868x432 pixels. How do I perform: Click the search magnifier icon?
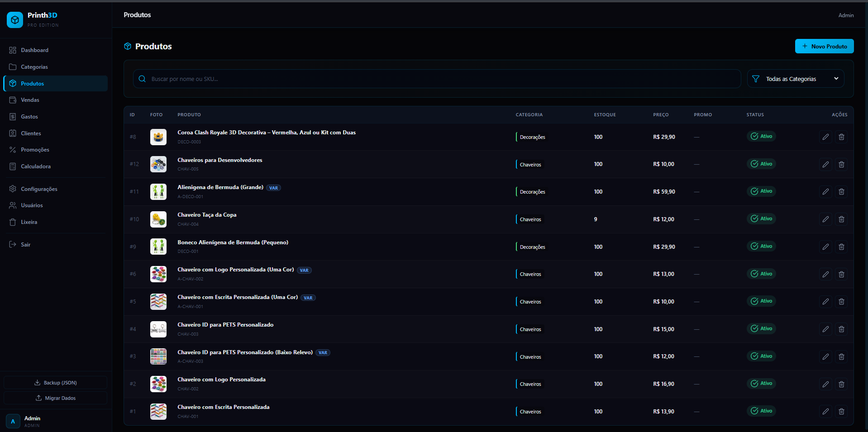tap(142, 79)
